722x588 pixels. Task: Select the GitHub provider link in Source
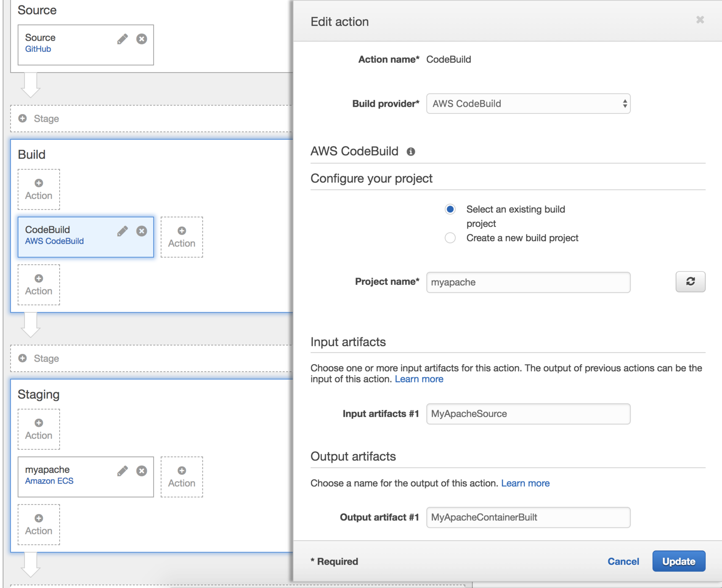(38, 49)
